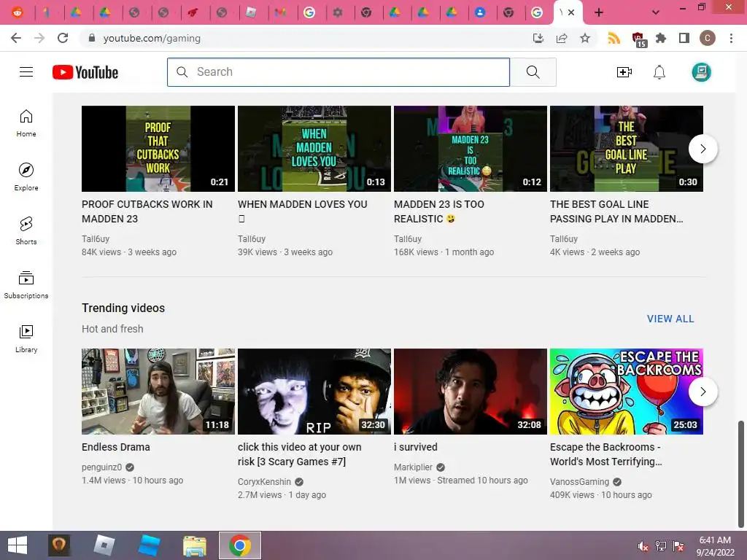Screen dimensions: 747x560
Task: Switch to the first Google Drive tab
Action: tap(76, 12)
